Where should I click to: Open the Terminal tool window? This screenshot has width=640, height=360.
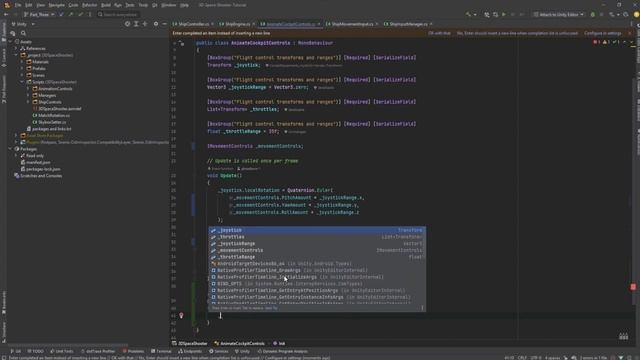tap(161, 351)
